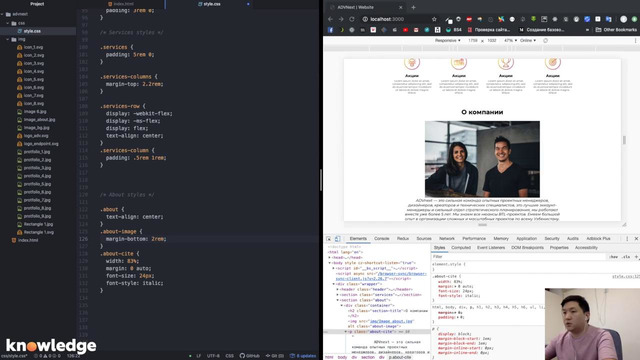Expand the section class="services" node

tap(338, 295)
